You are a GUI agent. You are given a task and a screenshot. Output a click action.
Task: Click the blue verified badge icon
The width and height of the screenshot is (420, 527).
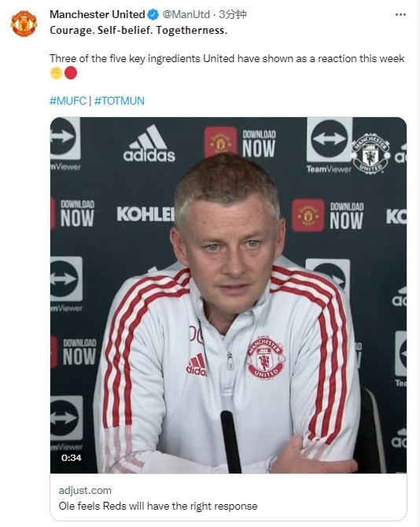(153, 14)
